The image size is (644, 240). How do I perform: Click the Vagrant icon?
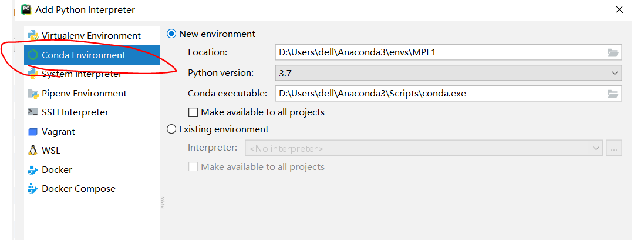(x=33, y=132)
